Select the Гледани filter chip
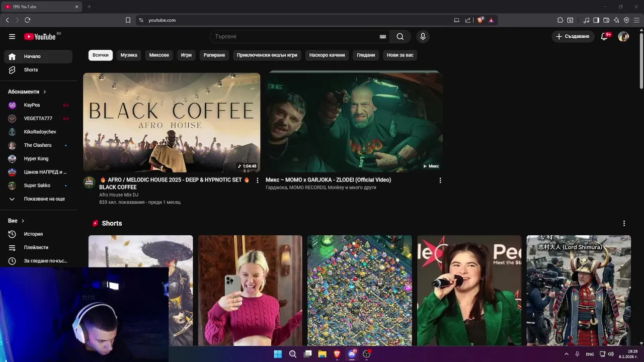The height and width of the screenshot is (362, 644). (x=366, y=55)
